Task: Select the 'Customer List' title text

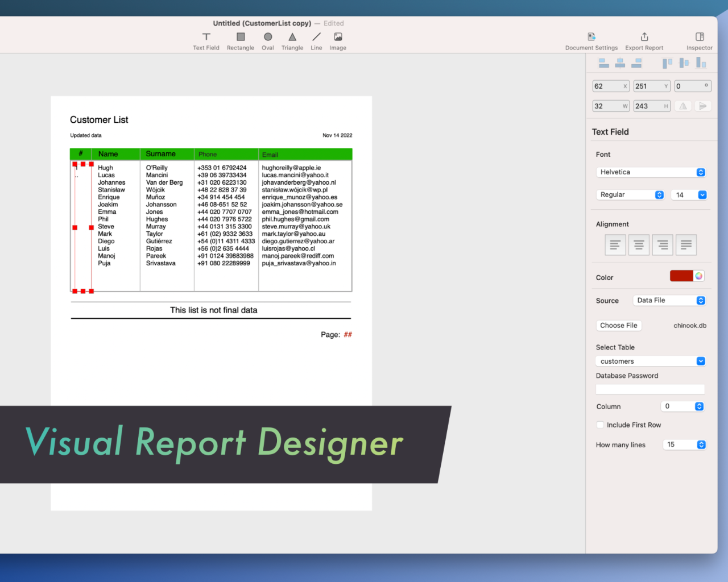Action: [x=99, y=120]
